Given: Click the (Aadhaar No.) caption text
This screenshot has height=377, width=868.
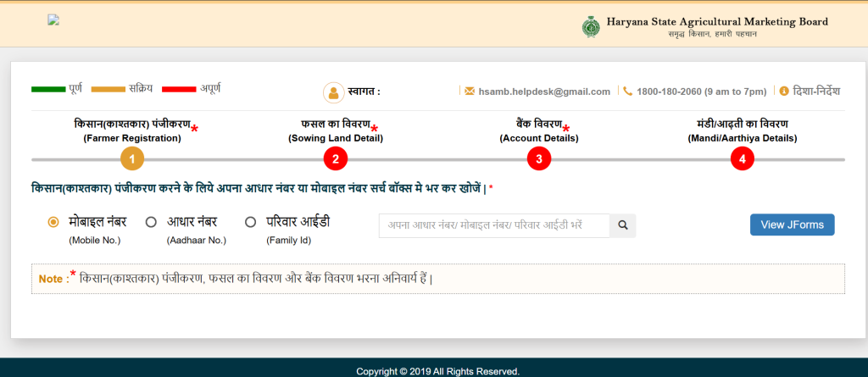Looking at the screenshot, I should pyautogui.click(x=197, y=241).
